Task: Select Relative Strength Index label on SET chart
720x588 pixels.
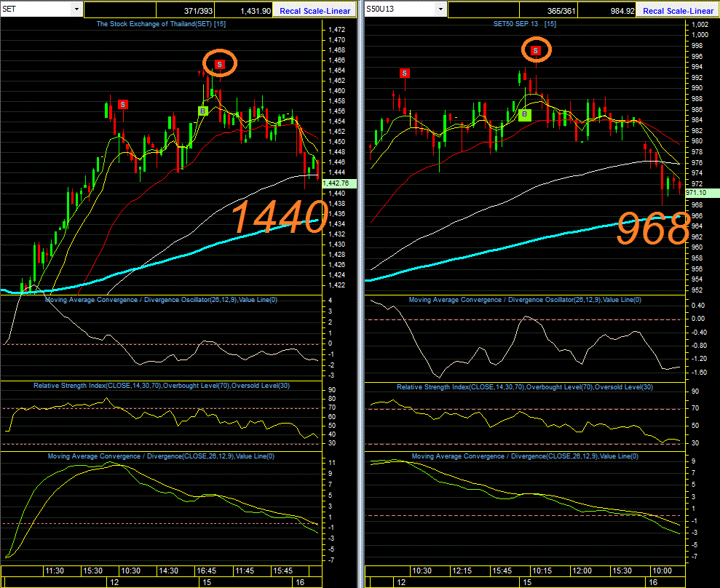Action: (162, 386)
